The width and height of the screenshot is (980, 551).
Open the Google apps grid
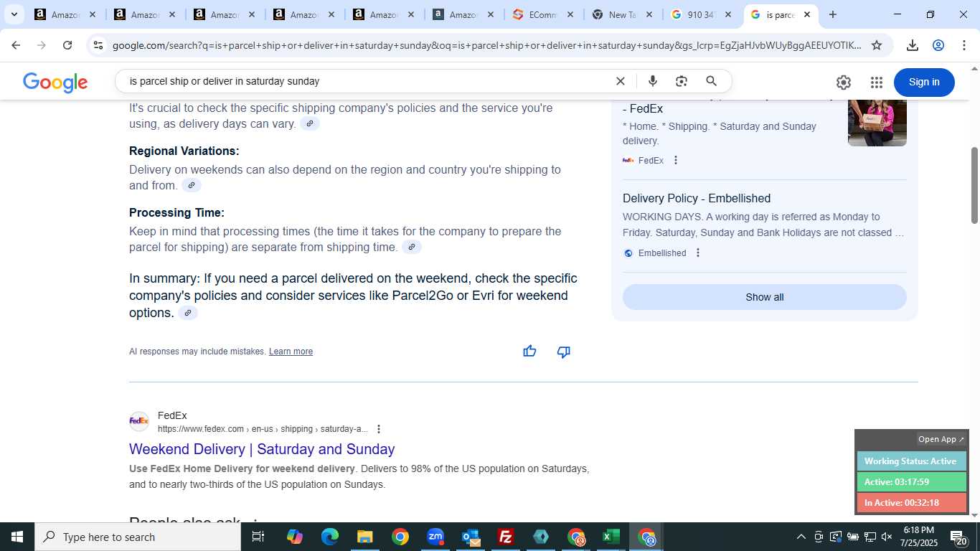876,83
